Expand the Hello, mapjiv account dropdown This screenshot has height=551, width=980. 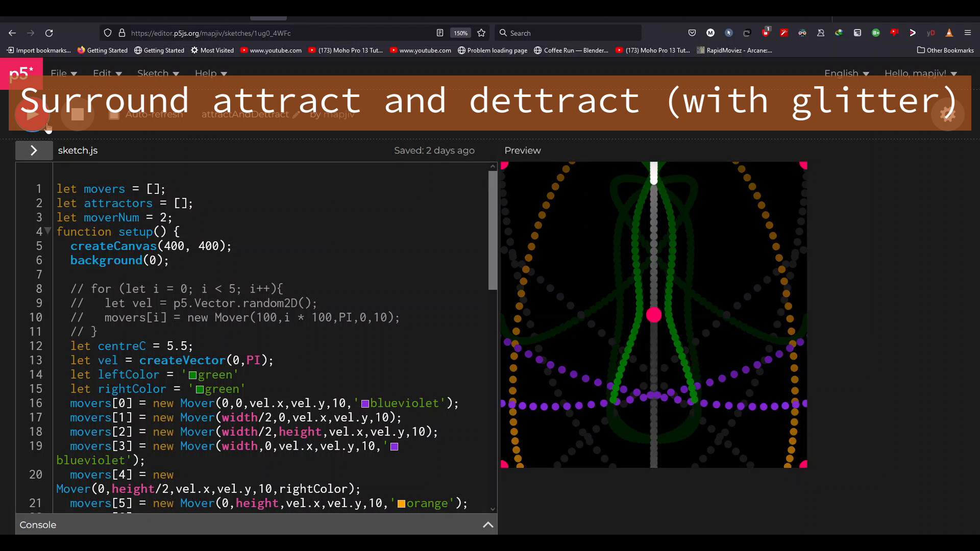pyautogui.click(x=920, y=73)
